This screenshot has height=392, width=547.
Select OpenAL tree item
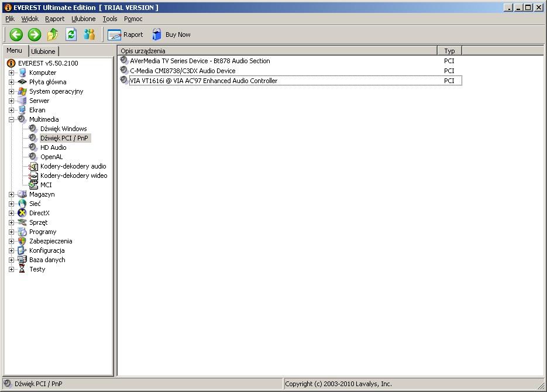click(51, 157)
